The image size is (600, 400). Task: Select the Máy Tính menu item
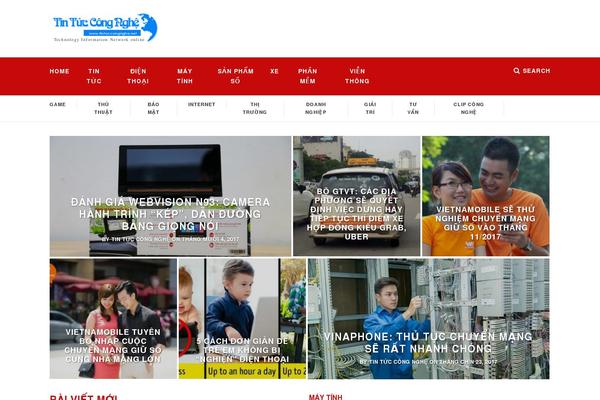(184, 76)
